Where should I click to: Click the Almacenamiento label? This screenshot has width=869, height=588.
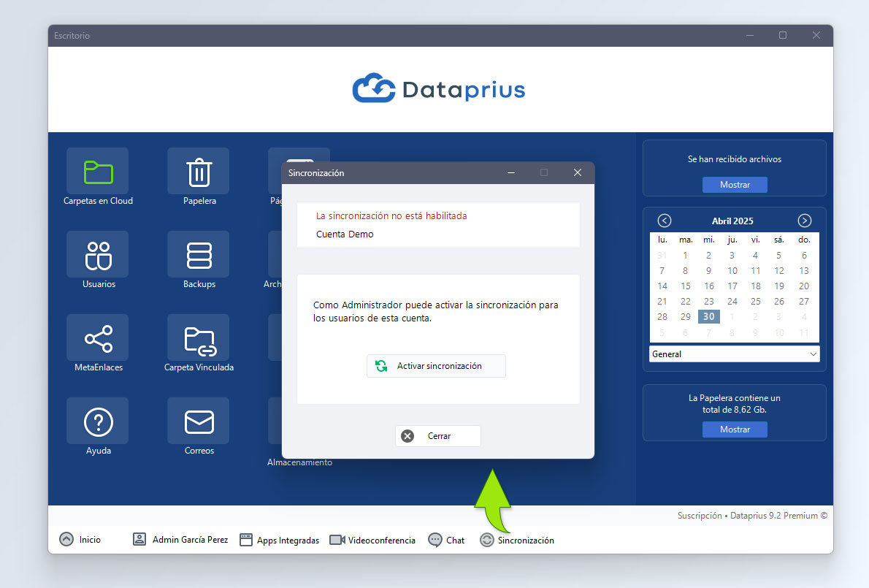(x=300, y=462)
